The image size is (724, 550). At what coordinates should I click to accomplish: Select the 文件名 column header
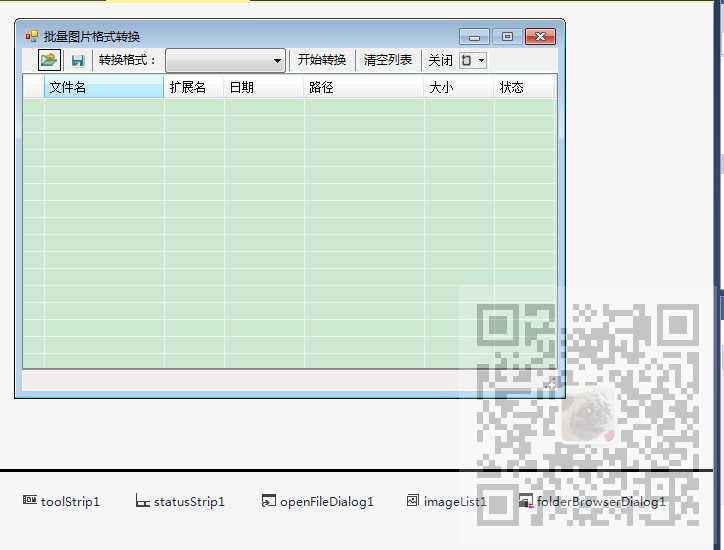104,87
